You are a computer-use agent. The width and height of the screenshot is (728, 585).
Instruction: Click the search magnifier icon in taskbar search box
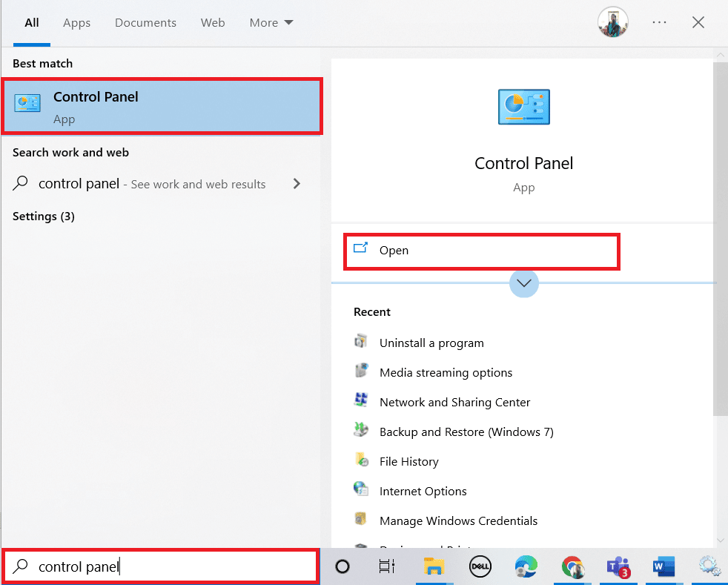pyautogui.click(x=21, y=566)
